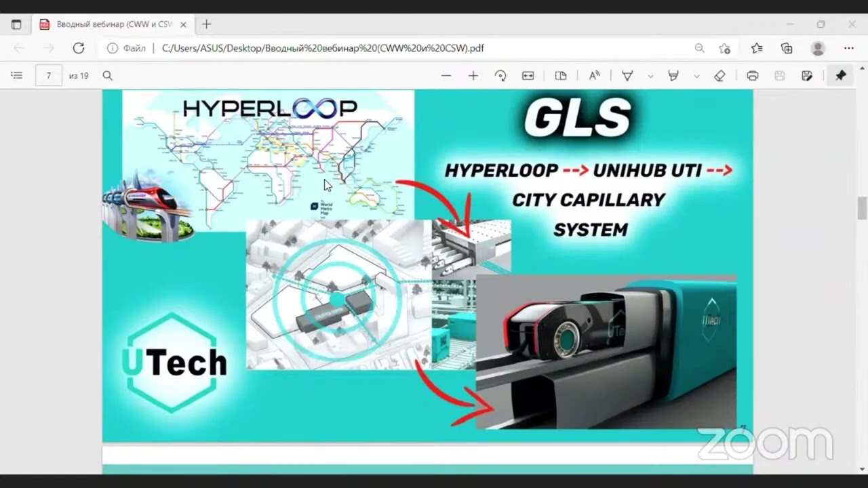
Task: Open the Favorites list
Action: tap(757, 48)
